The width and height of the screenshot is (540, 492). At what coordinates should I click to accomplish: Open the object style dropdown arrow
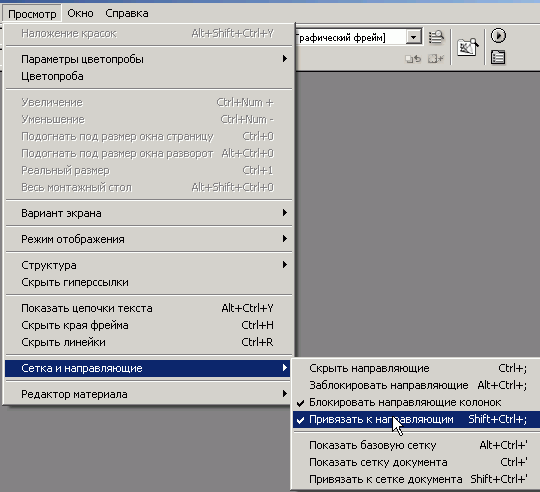(x=414, y=37)
